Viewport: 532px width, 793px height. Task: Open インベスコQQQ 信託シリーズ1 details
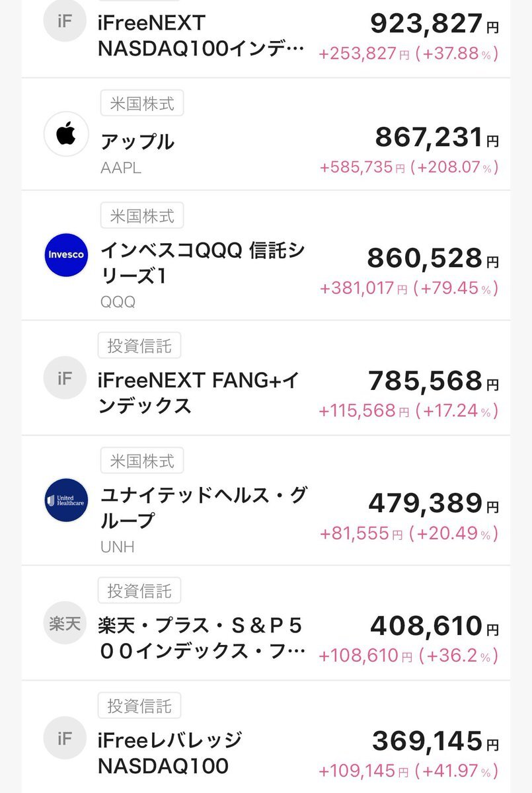202,263
